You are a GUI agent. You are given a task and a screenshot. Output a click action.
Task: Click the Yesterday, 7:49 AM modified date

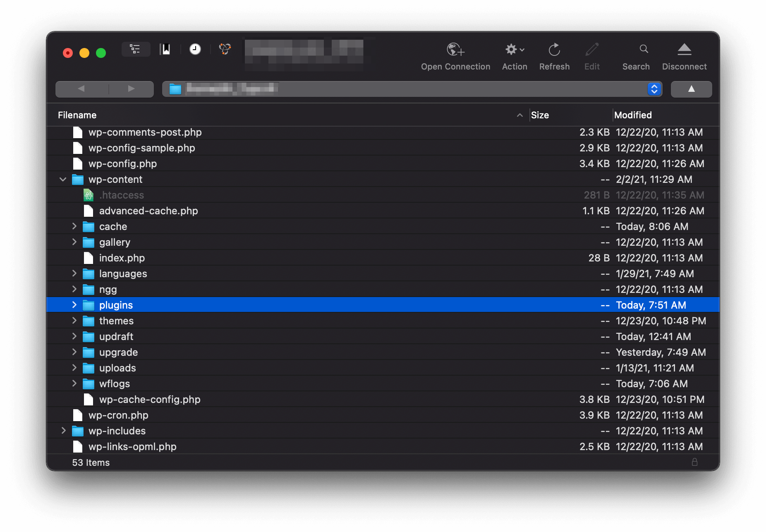click(x=661, y=352)
